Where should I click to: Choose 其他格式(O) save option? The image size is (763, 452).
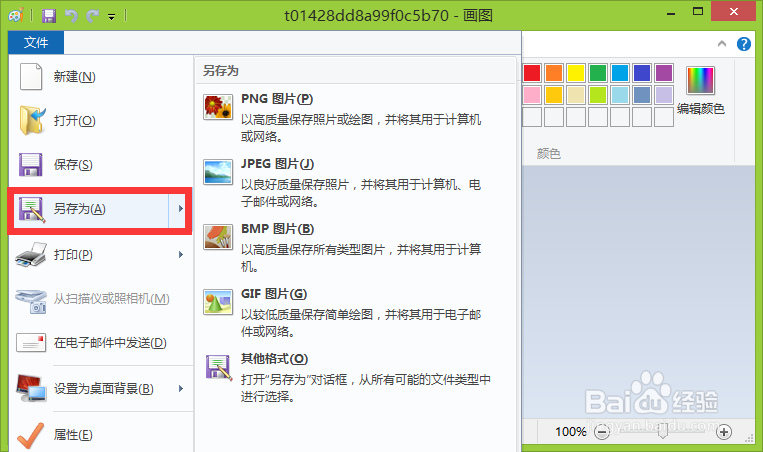coord(355,377)
